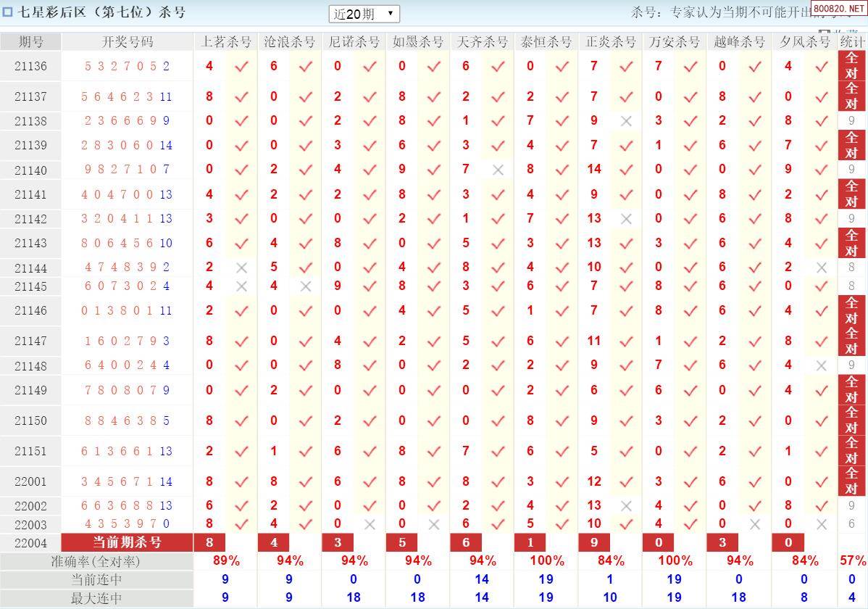868x609 pixels.
Task: Click the gray X for 夕风杀号 in row 22003
Action: (x=822, y=523)
